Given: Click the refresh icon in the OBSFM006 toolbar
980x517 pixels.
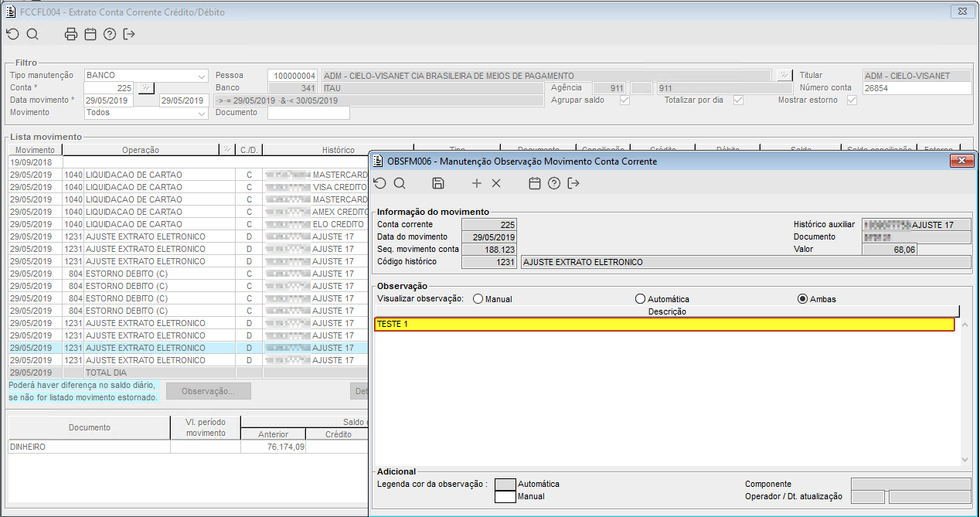Looking at the screenshot, I should point(379,183).
